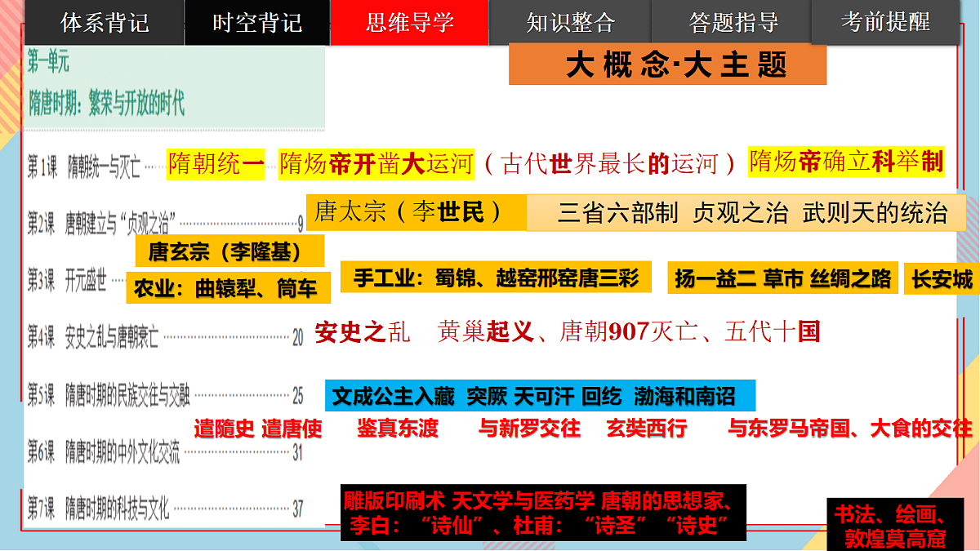Click the 三省六部制 贞观之治 武则天的统治 box

[746, 214]
